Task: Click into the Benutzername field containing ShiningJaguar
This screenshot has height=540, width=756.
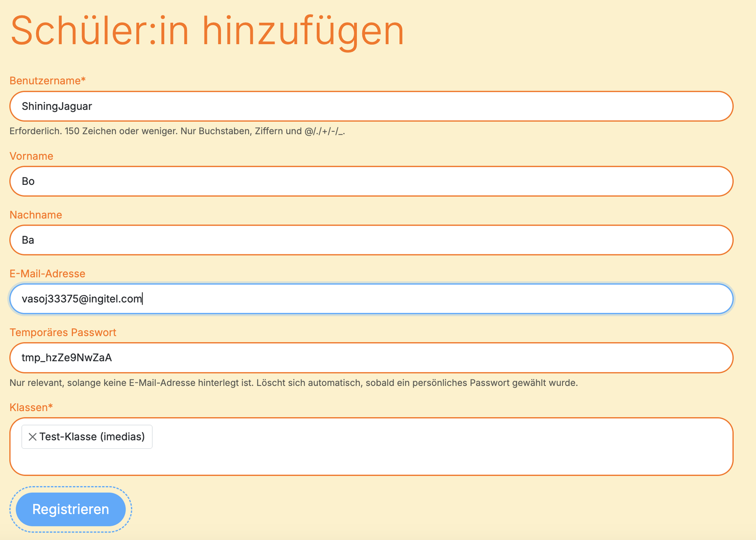Action: click(x=371, y=106)
